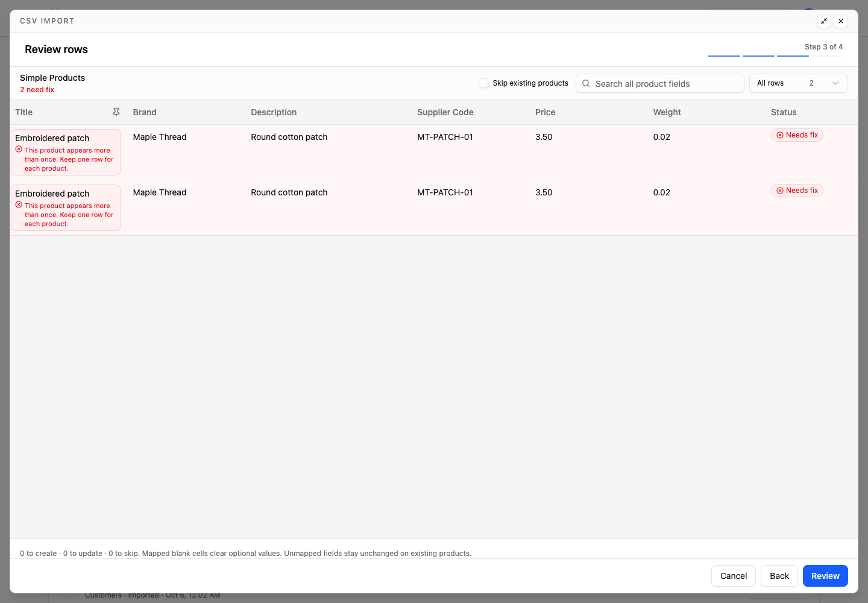Click the error icon in second row title
The image size is (868, 603).
pos(19,205)
